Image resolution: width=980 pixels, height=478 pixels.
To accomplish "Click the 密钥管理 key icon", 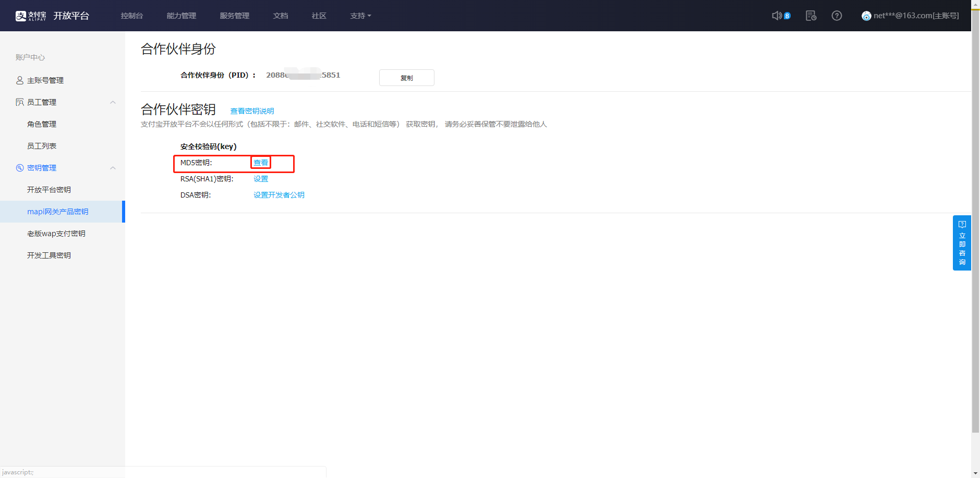I will [20, 168].
